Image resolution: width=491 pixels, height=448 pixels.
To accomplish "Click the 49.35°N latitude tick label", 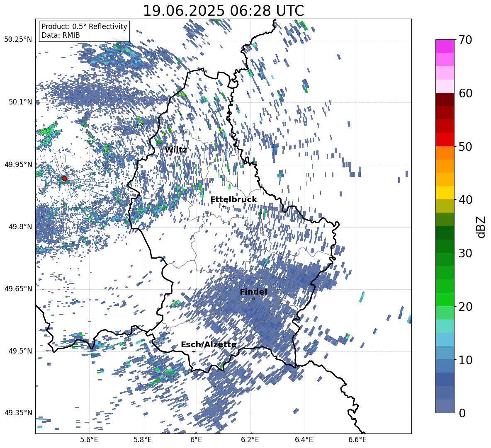I will 18,413.
